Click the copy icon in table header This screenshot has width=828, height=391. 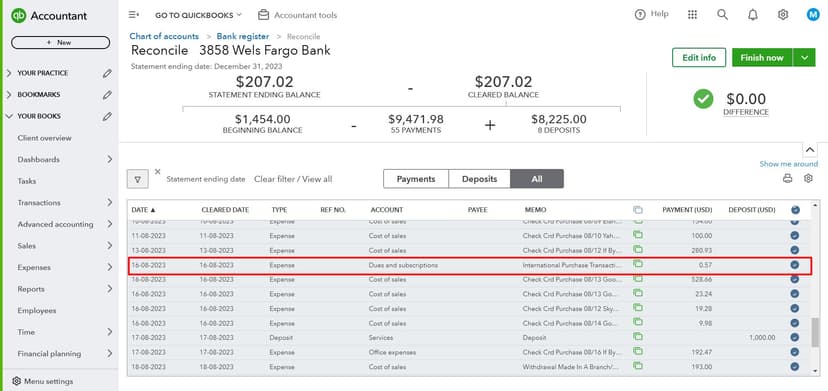click(637, 210)
